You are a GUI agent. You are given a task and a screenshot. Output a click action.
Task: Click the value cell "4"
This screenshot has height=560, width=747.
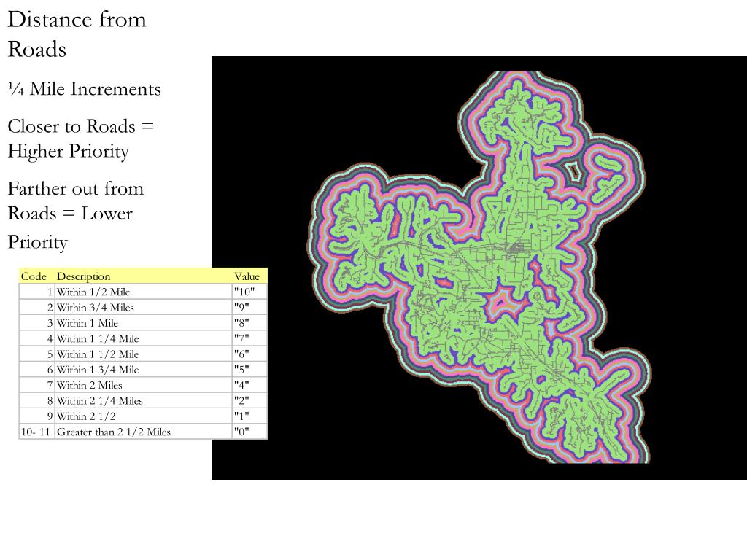click(x=249, y=385)
